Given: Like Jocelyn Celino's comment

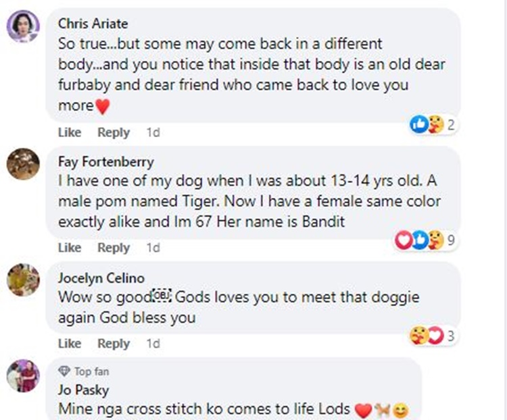Looking at the screenshot, I should tap(69, 343).
